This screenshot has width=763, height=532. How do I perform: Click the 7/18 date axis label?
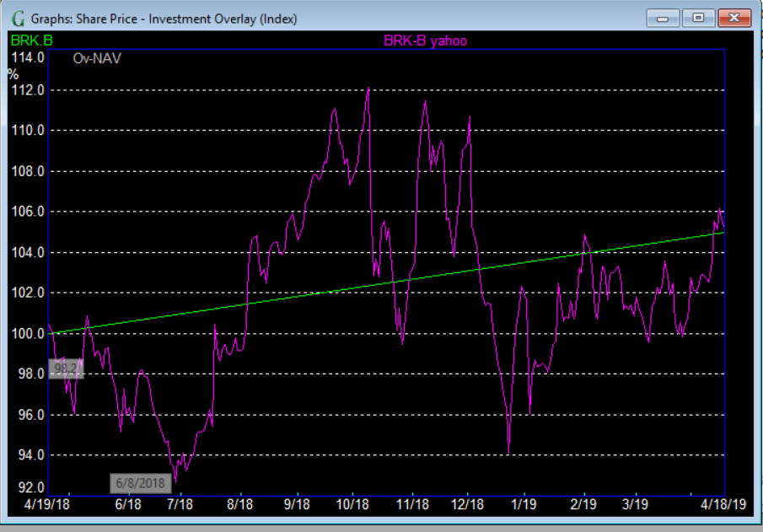(180, 504)
